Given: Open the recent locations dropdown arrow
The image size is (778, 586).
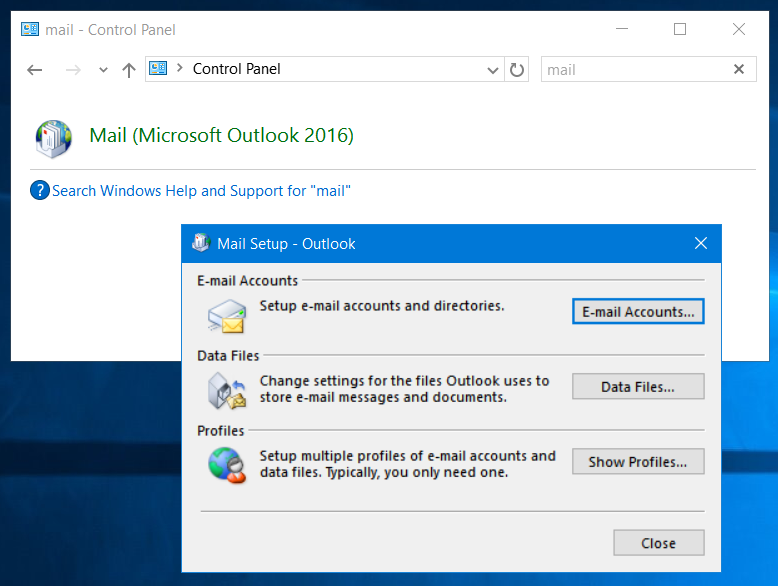Looking at the screenshot, I should (103, 70).
